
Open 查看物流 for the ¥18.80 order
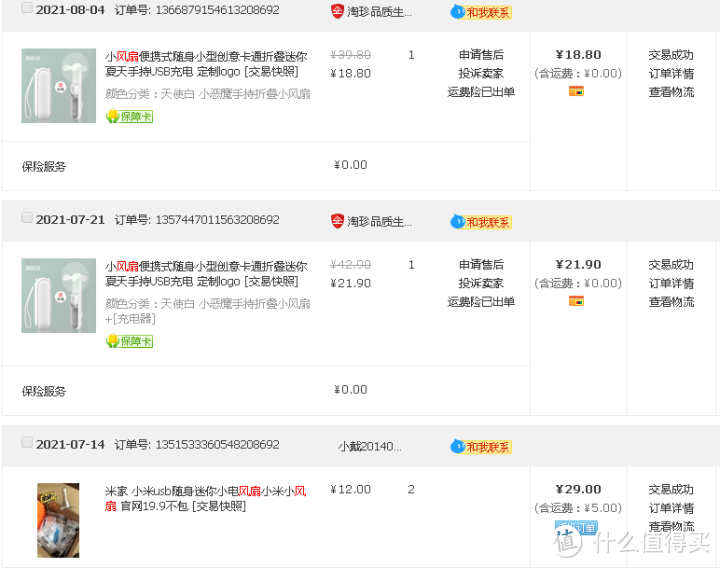pyautogui.click(x=671, y=92)
